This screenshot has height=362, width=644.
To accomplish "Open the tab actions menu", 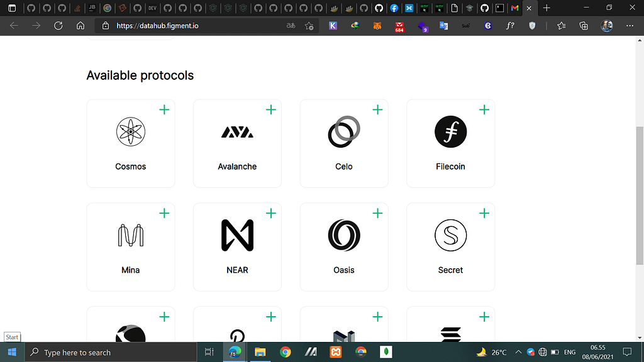I will point(12,8).
